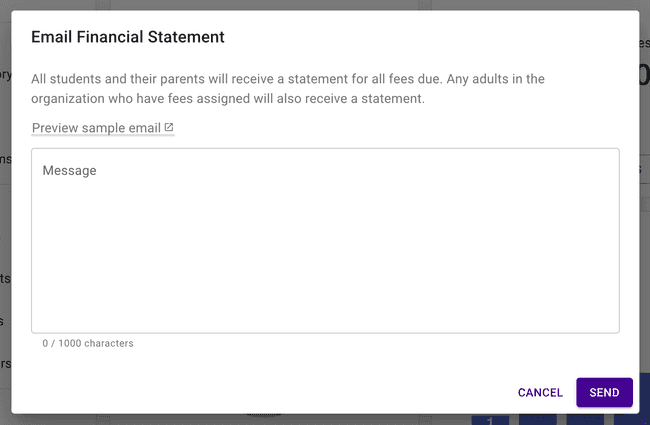Click the Email Financial Statement dialog title
650x425 pixels.
click(128, 37)
